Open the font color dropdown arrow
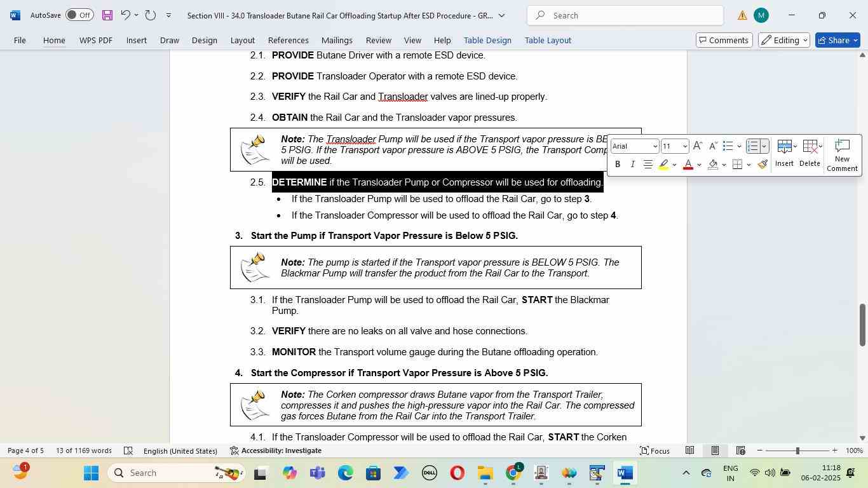This screenshot has width=868, height=488. click(699, 165)
